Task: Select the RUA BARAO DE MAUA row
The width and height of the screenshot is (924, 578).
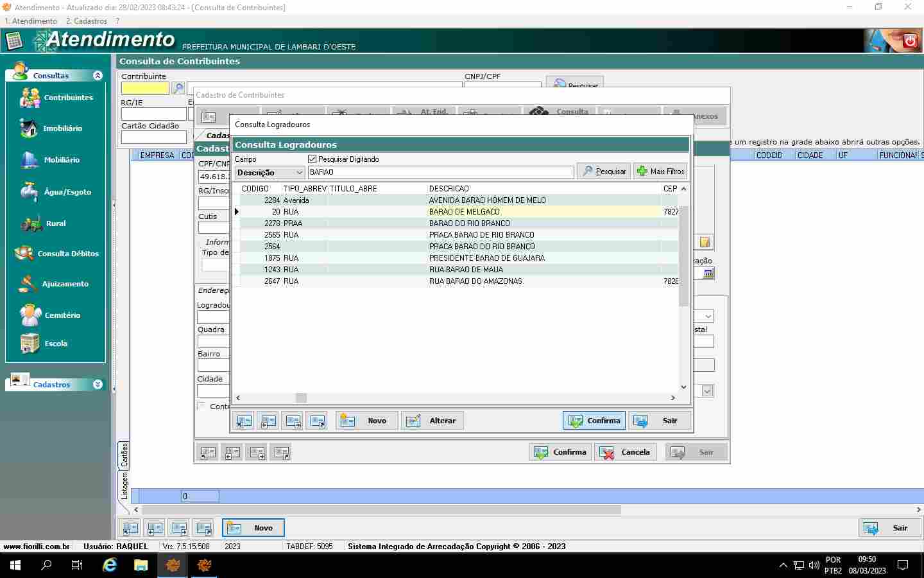Action: tap(465, 270)
